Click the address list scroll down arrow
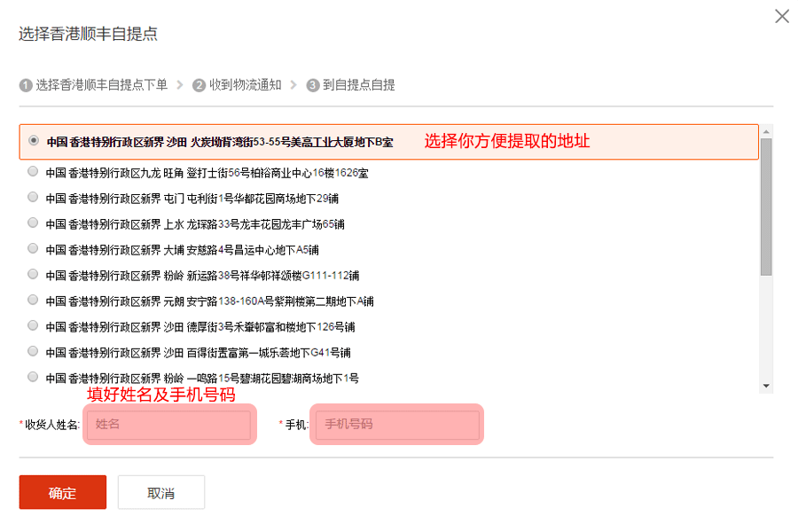 point(766,387)
